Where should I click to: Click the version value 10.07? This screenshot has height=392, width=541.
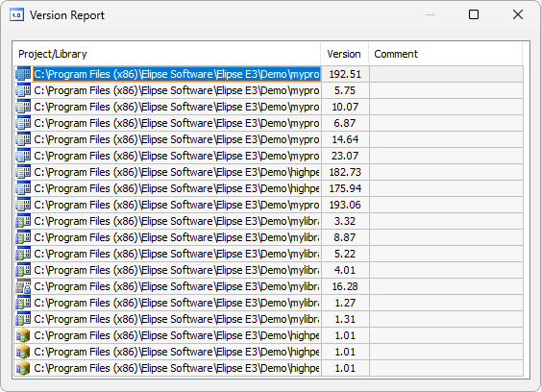pos(345,107)
